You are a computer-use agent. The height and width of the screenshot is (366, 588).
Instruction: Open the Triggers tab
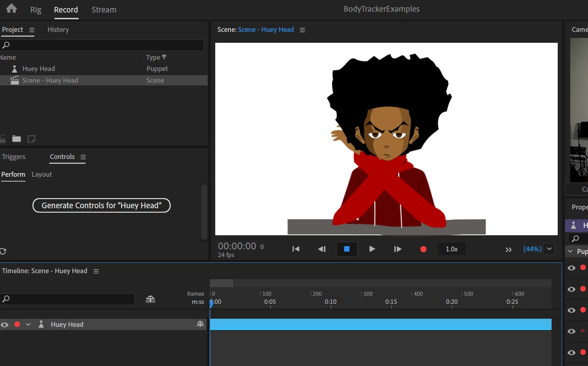[14, 157]
